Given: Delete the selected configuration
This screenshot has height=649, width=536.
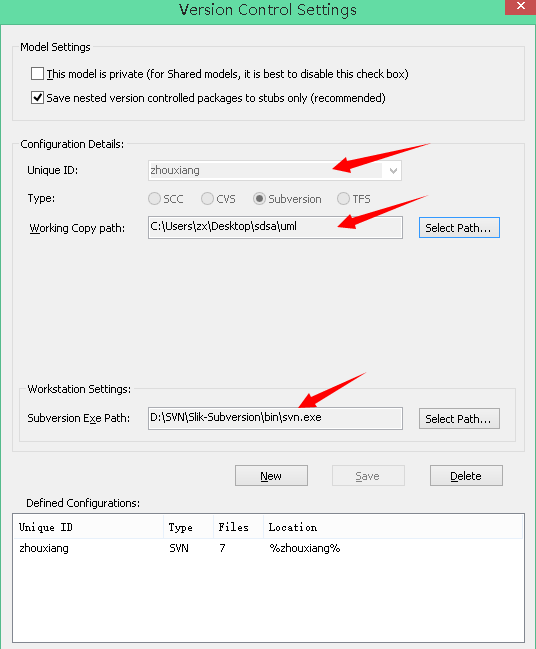Looking at the screenshot, I should 466,476.
